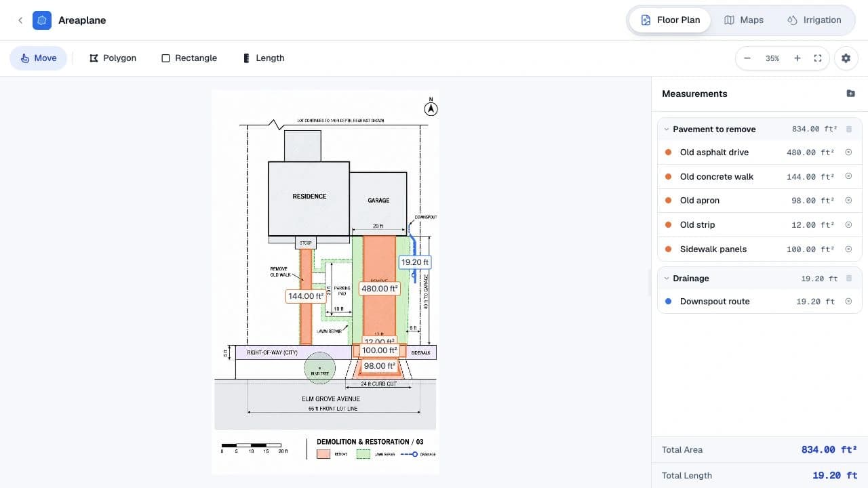Image resolution: width=868 pixels, height=488 pixels.
Task: Remove the Downspout route measurement
Action: (848, 302)
